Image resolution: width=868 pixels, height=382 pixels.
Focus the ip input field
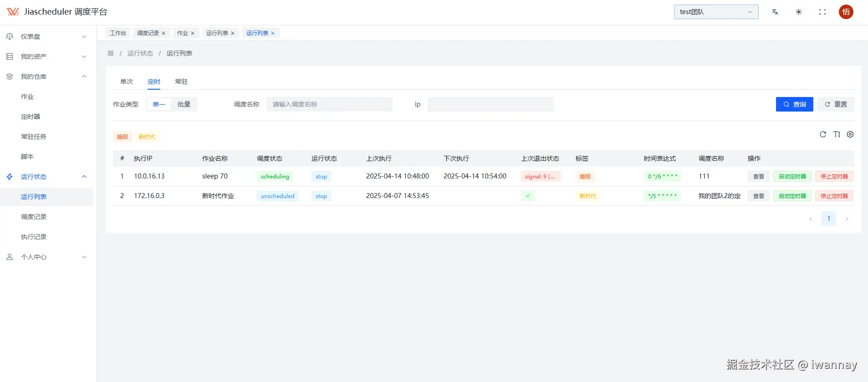click(490, 104)
